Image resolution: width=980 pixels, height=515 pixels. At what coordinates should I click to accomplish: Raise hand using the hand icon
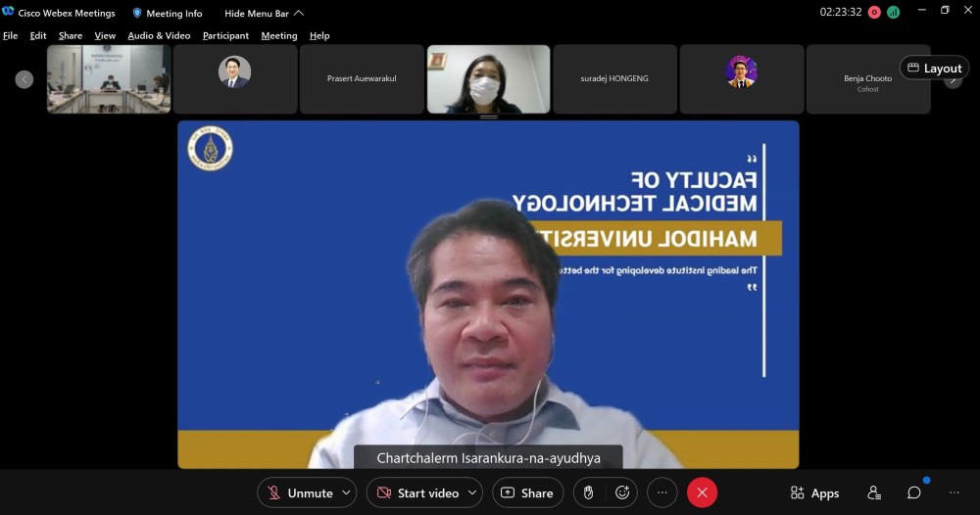pyautogui.click(x=588, y=492)
